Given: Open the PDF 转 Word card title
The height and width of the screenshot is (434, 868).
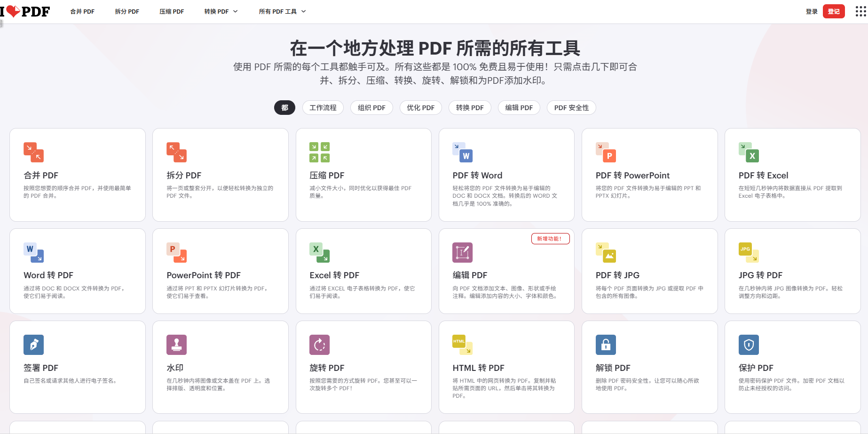Looking at the screenshot, I should coord(477,176).
